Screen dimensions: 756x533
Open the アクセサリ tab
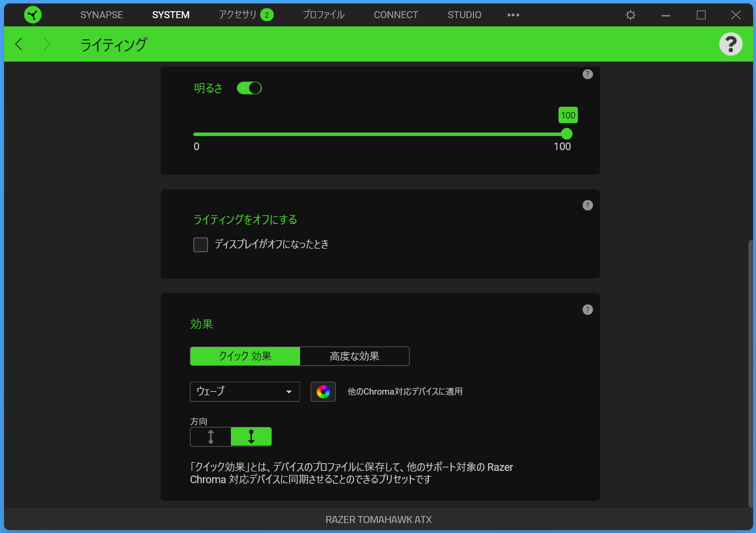coord(238,15)
